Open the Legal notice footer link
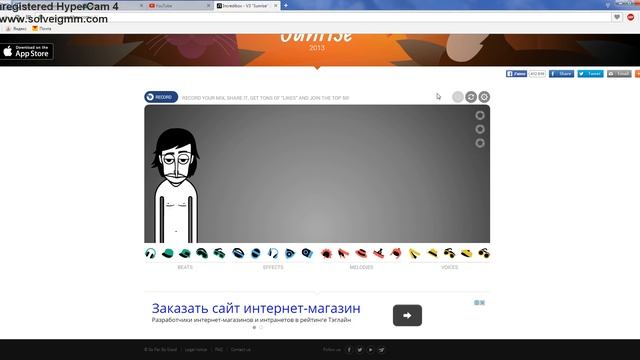The height and width of the screenshot is (360, 640). [196, 349]
